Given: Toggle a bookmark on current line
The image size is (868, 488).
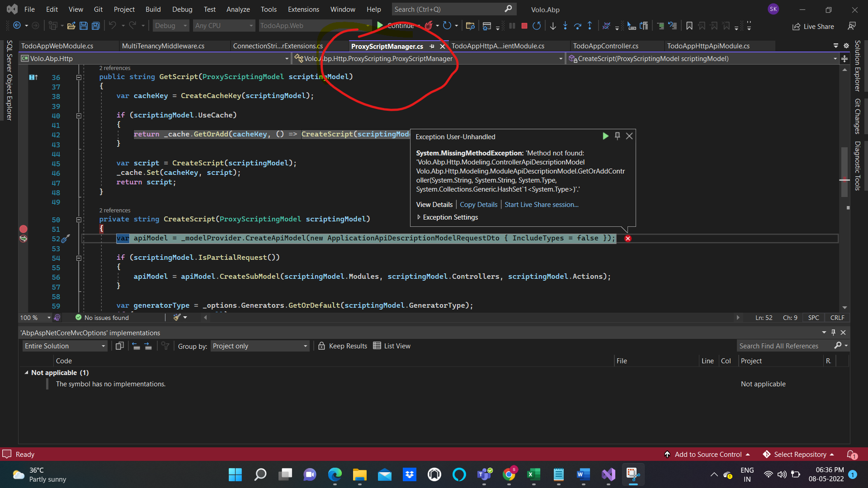Looking at the screenshot, I should point(689,26).
